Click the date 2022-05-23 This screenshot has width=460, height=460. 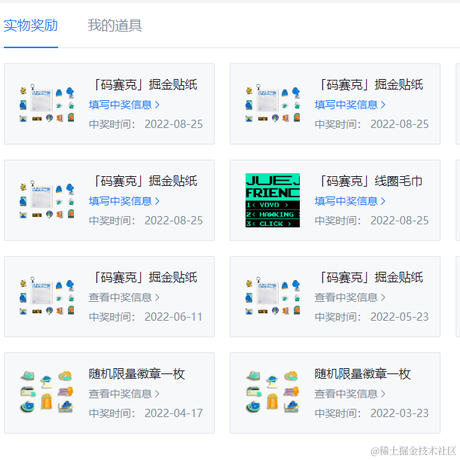click(399, 317)
